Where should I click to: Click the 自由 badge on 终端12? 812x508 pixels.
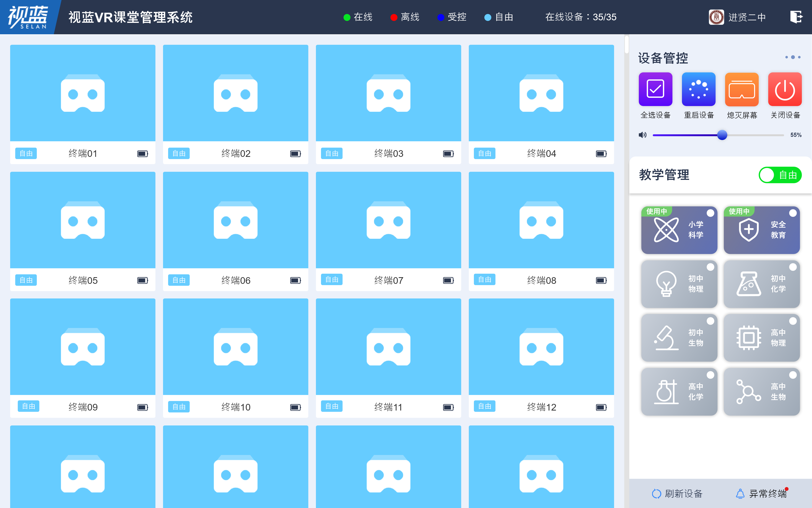tap(485, 406)
